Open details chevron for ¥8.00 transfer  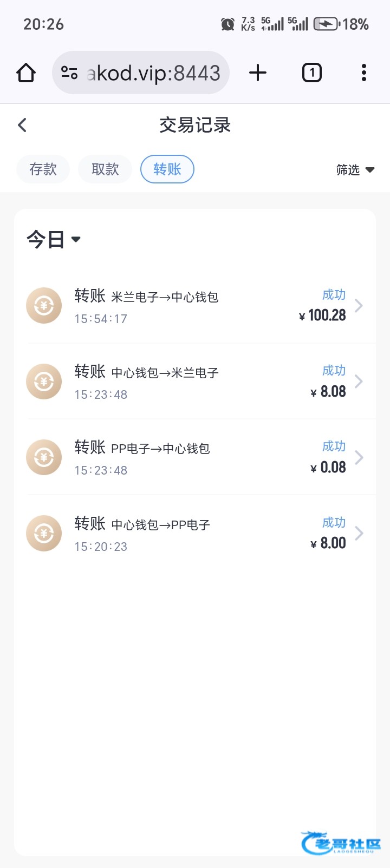coord(359,533)
